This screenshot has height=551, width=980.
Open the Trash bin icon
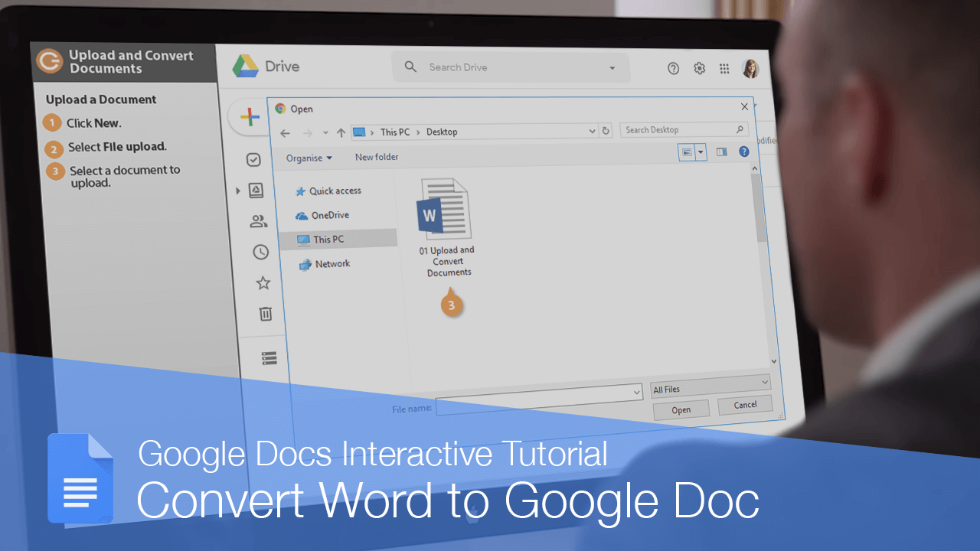(265, 313)
